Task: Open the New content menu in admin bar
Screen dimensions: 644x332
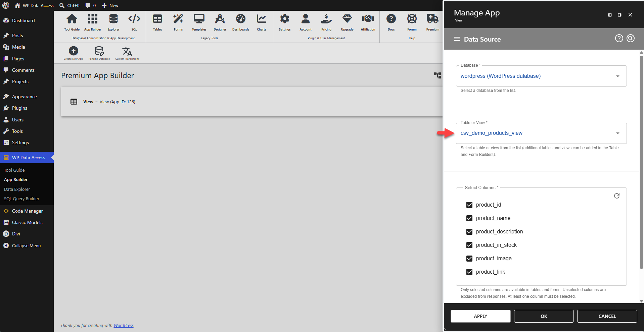Action: (x=110, y=5)
